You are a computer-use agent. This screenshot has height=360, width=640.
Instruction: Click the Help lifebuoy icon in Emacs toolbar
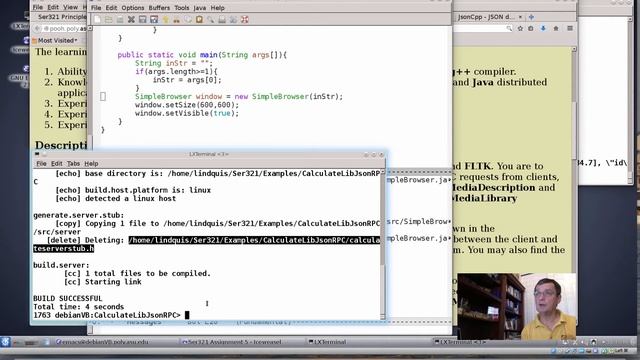coord(244,19)
